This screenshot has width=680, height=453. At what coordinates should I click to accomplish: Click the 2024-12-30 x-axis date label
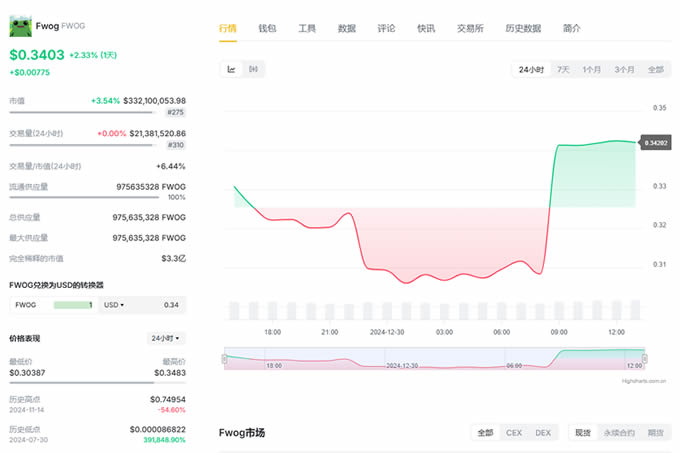387,332
